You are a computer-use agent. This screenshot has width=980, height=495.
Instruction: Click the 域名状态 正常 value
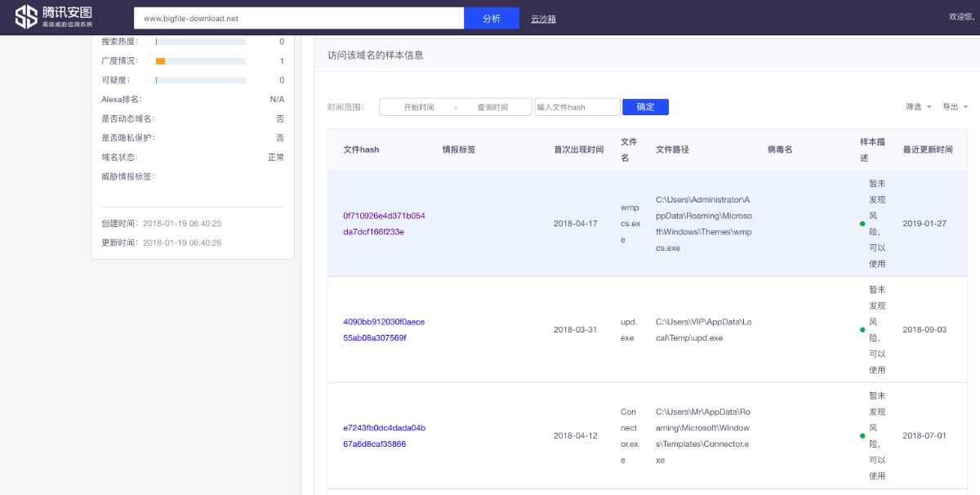click(276, 158)
